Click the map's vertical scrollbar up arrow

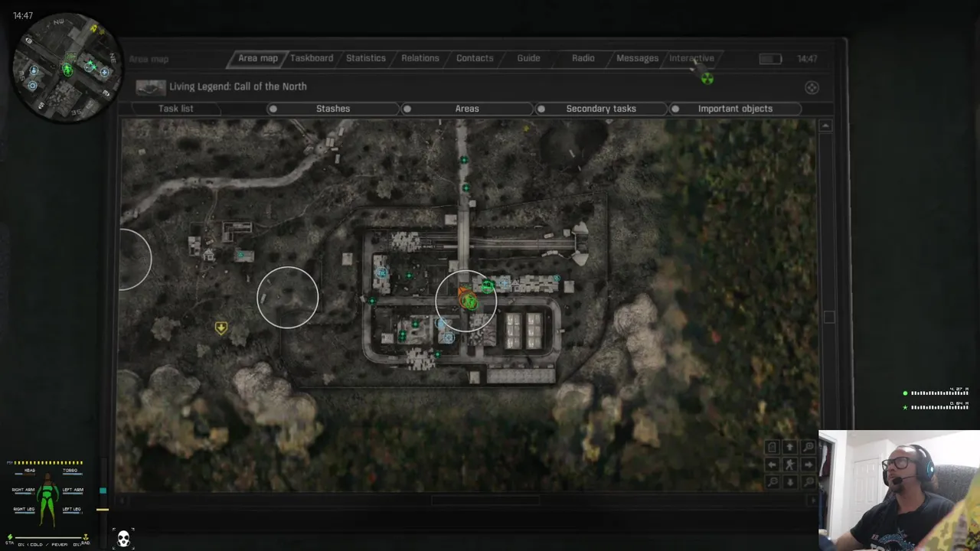[825, 126]
